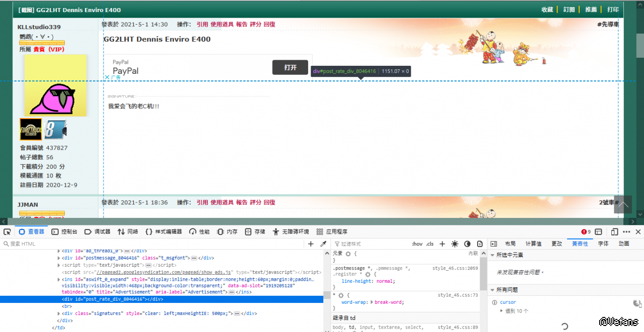
Task: Toggle dark color scheme simulation icon
Action: click(467, 244)
